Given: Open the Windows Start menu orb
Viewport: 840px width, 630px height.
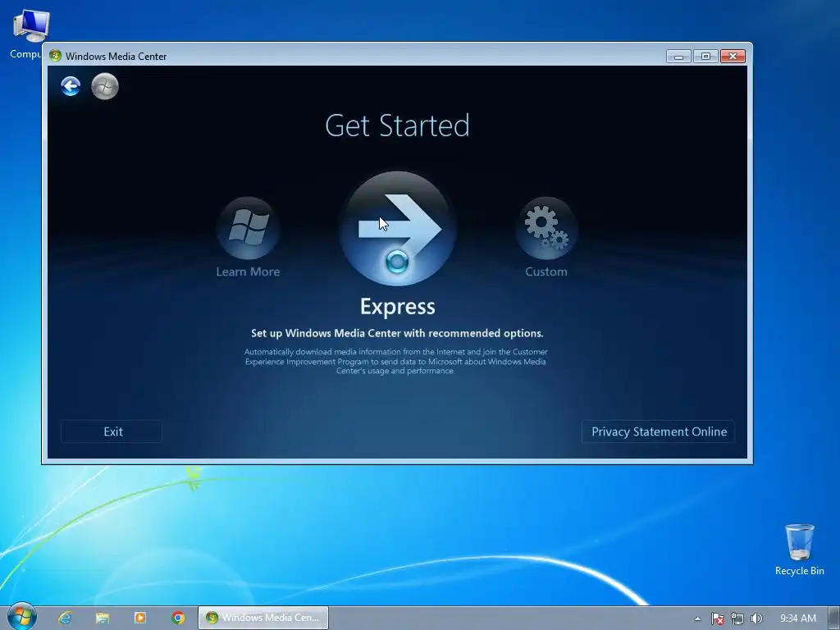Looking at the screenshot, I should (x=21, y=617).
